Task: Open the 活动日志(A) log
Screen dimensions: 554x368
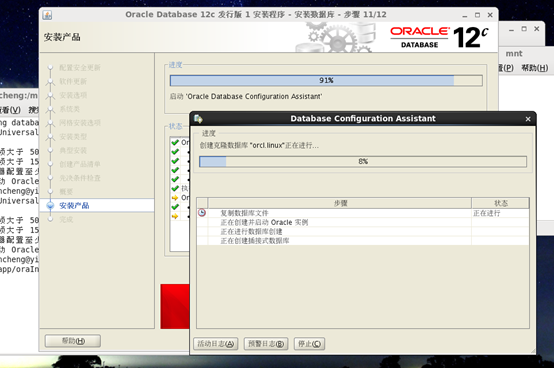Action: tap(216, 344)
